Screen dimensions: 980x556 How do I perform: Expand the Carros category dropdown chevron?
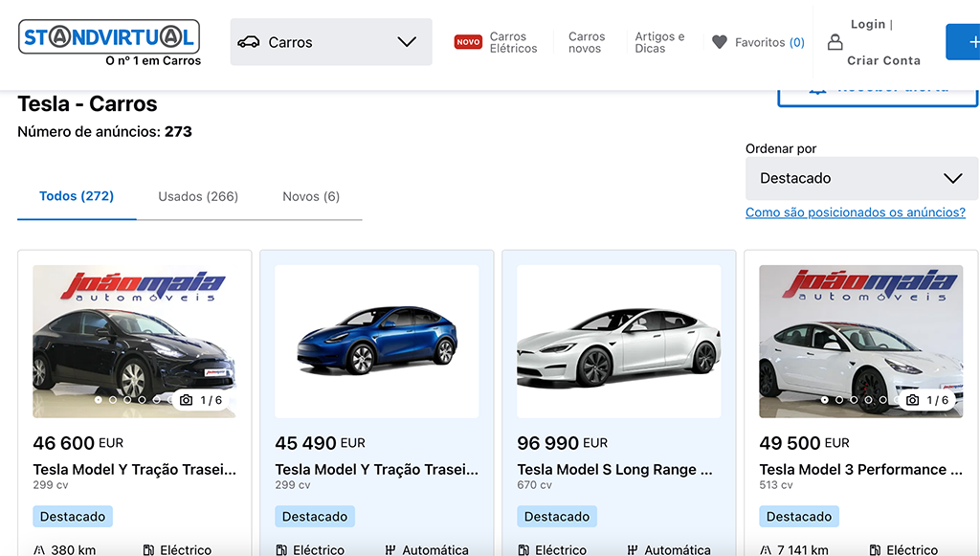click(x=407, y=42)
